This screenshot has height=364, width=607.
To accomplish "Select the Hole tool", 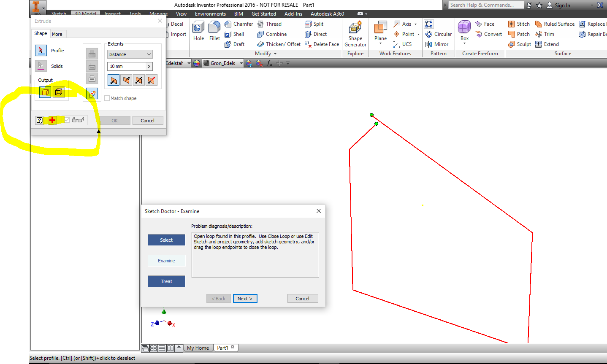I will 198,30.
